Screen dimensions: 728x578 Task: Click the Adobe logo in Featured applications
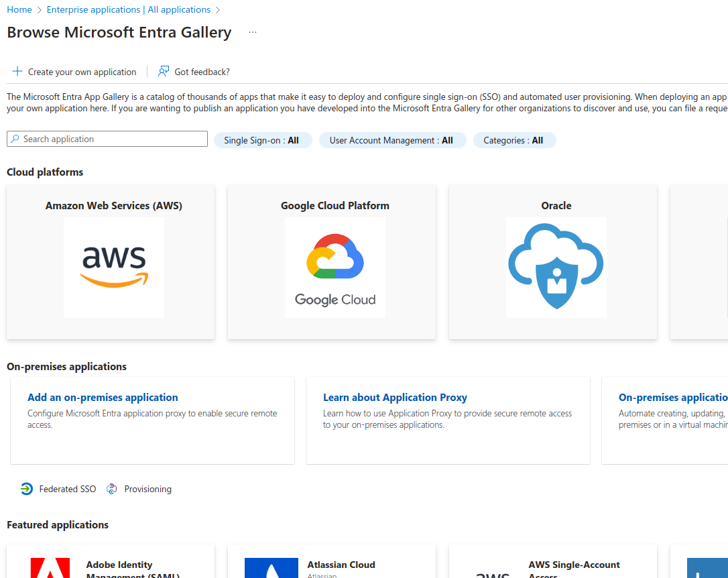(50, 568)
